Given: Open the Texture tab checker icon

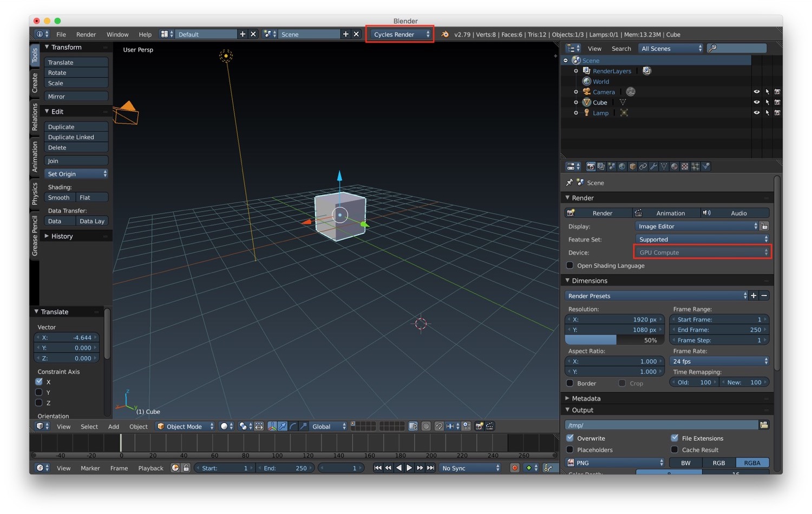Looking at the screenshot, I should tap(685, 166).
